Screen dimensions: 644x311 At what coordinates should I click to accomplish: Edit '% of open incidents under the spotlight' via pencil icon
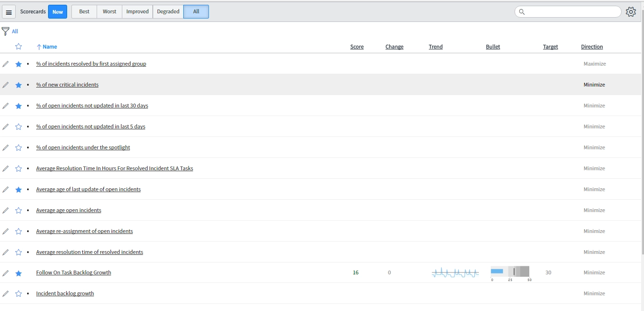[x=6, y=147]
